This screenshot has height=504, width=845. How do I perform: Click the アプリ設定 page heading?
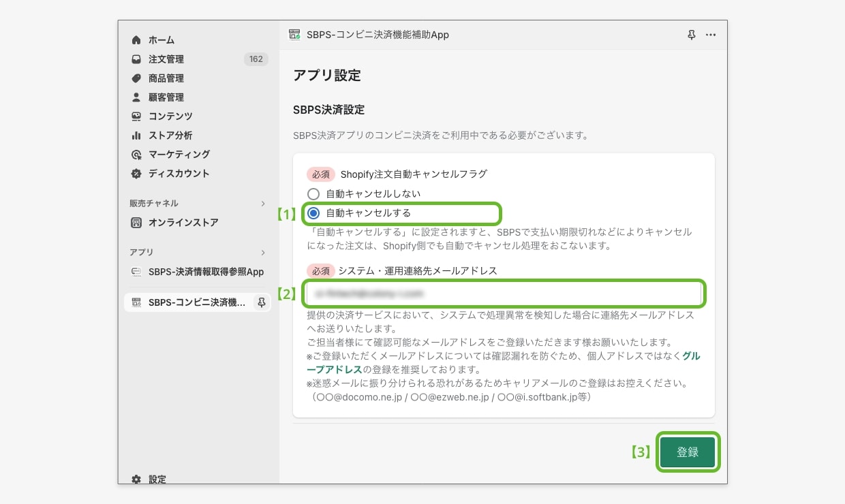click(x=327, y=76)
